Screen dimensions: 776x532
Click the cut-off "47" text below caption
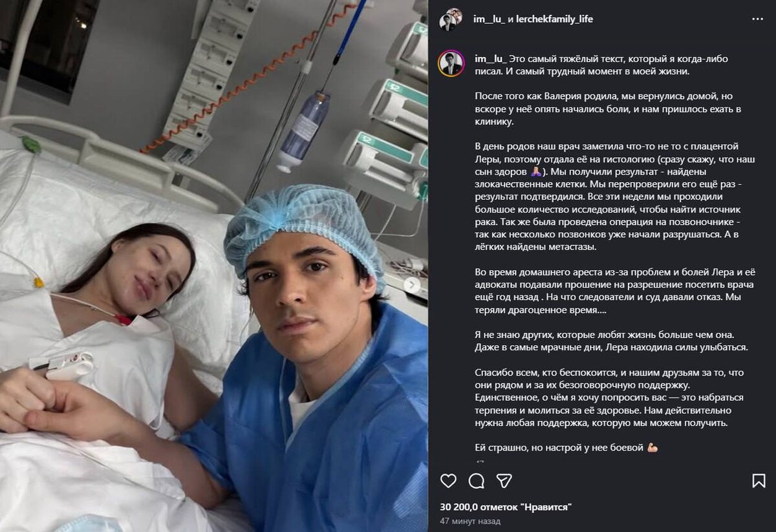pos(480,462)
